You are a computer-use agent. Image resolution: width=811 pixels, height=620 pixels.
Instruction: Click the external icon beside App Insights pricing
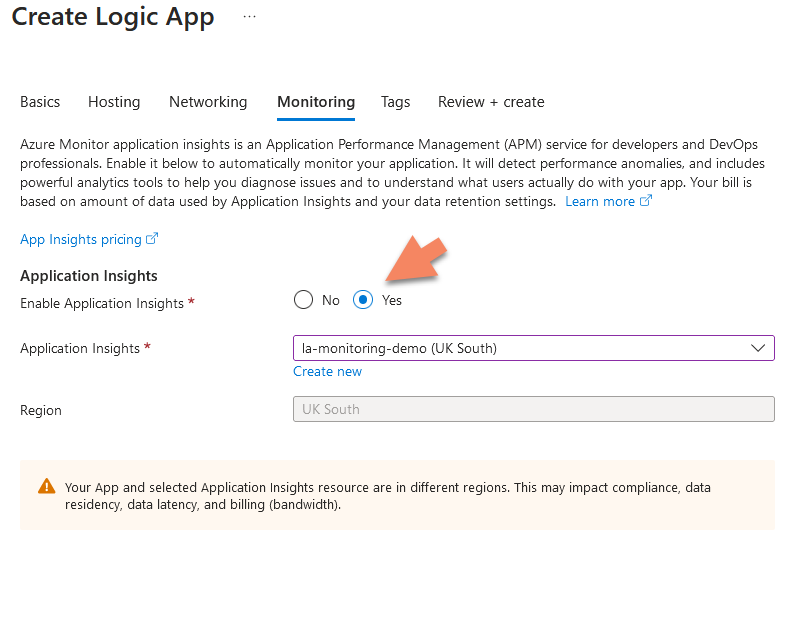[152, 239]
